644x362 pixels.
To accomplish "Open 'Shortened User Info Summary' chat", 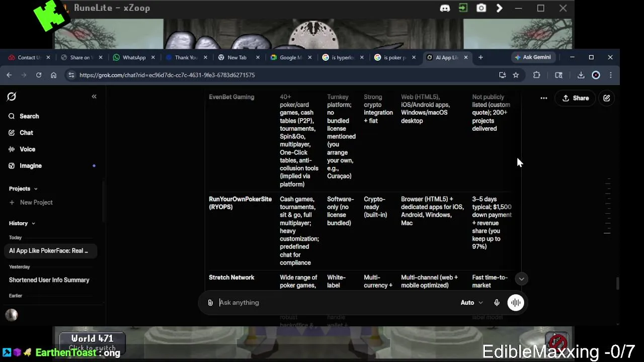I will pyautogui.click(x=49, y=280).
